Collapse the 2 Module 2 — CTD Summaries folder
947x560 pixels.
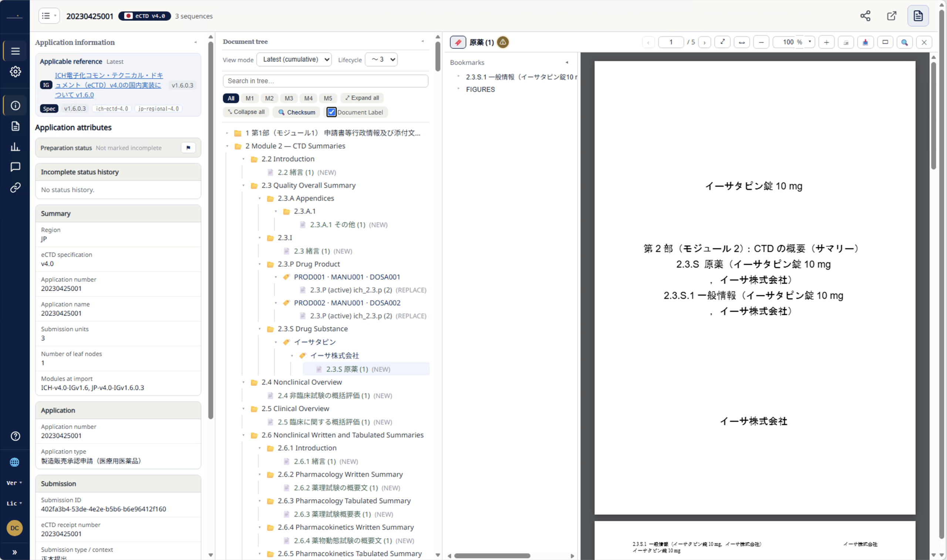click(227, 146)
